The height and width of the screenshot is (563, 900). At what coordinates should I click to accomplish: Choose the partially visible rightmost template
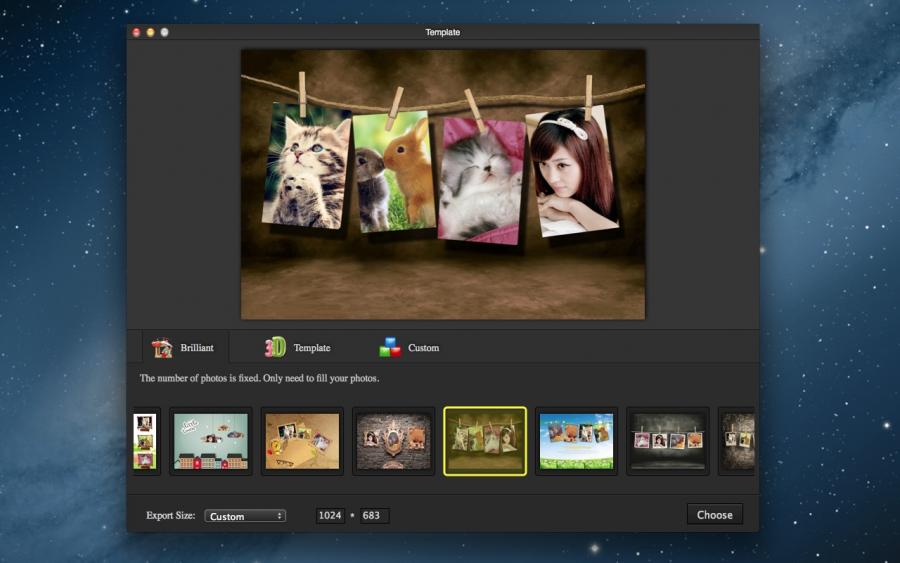pyautogui.click(x=738, y=441)
